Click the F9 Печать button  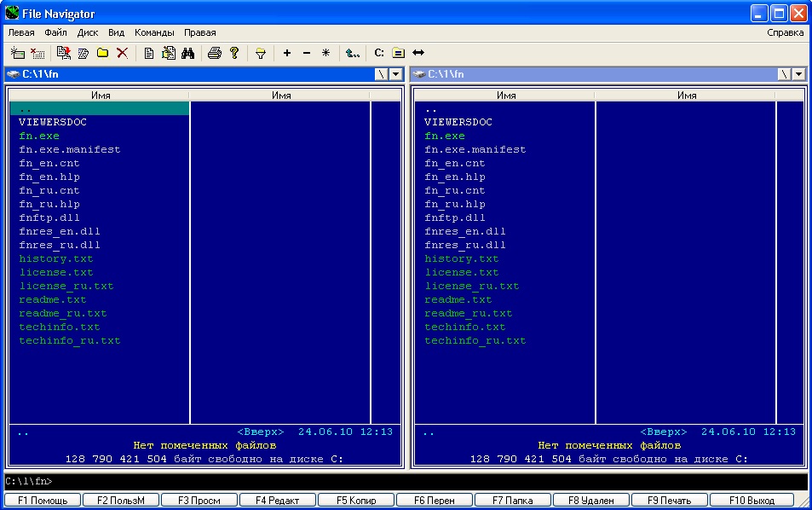click(670, 500)
